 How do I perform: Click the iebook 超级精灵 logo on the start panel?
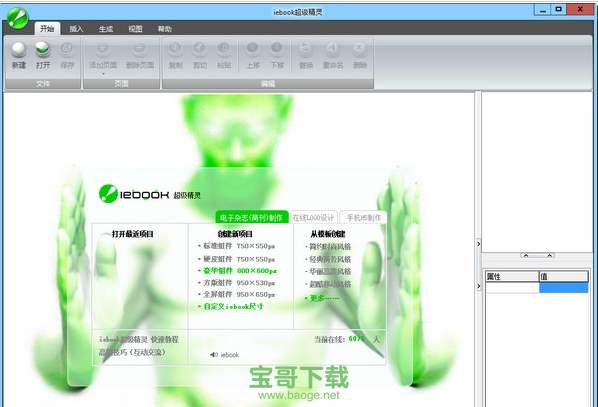tap(150, 194)
